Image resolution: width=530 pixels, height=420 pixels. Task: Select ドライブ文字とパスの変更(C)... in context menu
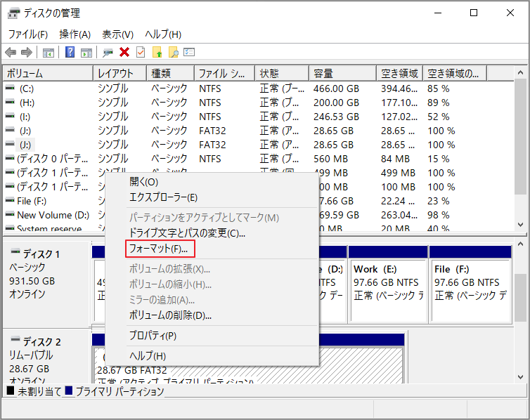pyautogui.click(x=212, y=233)
